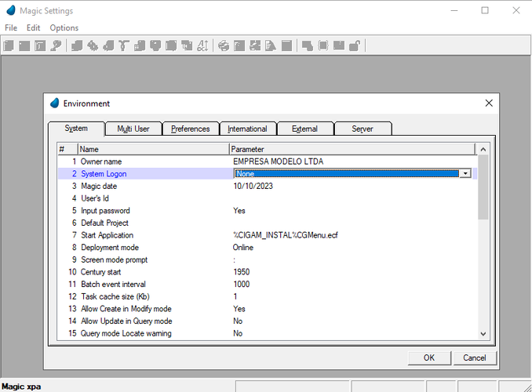Click the key-shaped toolbar icon
Viewport: 532px width, 392px height.
[56, 45]
